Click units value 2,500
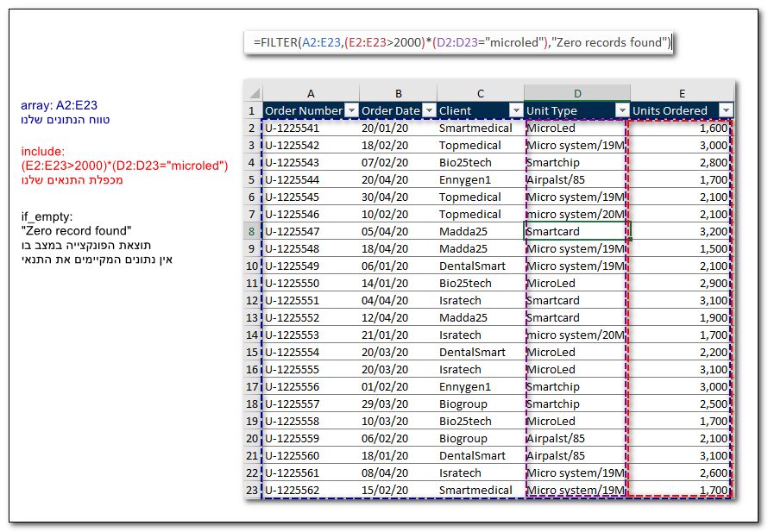The width and height of the screenshot is (768, 532). [682, 404]
